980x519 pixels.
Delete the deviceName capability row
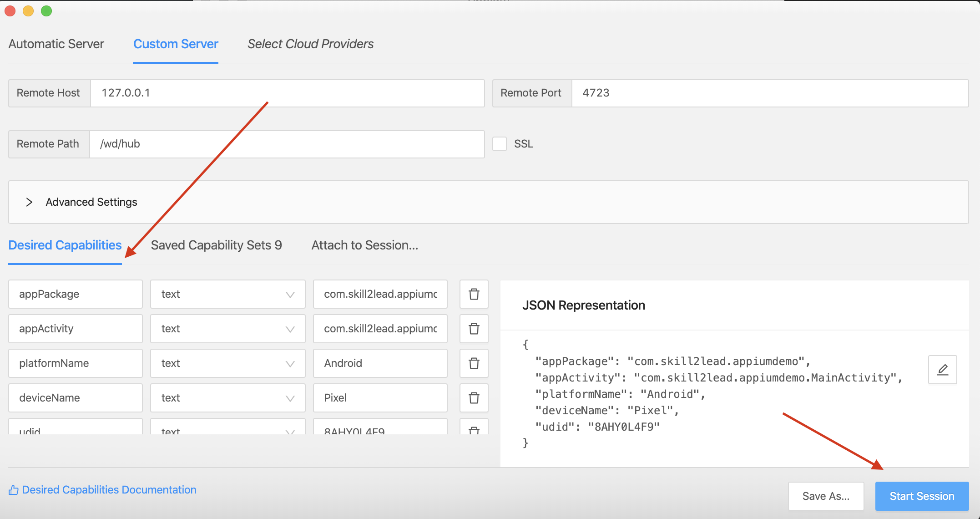pos(474,398)
